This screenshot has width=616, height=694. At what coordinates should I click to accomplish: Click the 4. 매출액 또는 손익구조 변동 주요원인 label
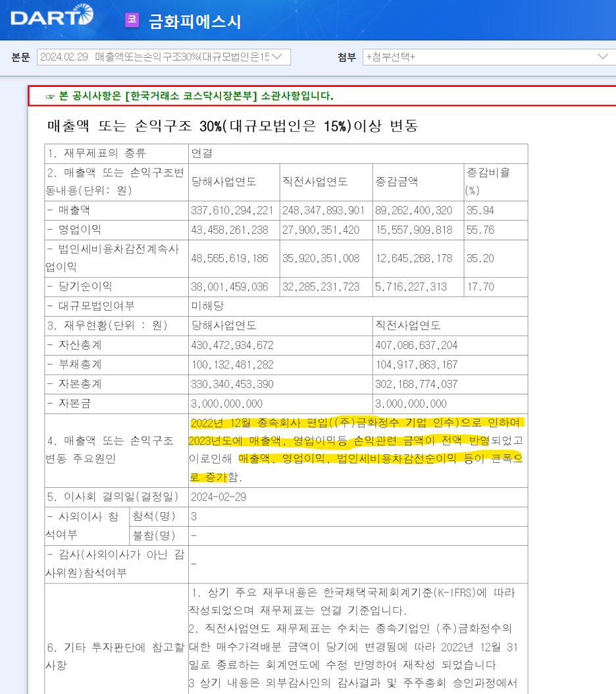coord(110,450)
